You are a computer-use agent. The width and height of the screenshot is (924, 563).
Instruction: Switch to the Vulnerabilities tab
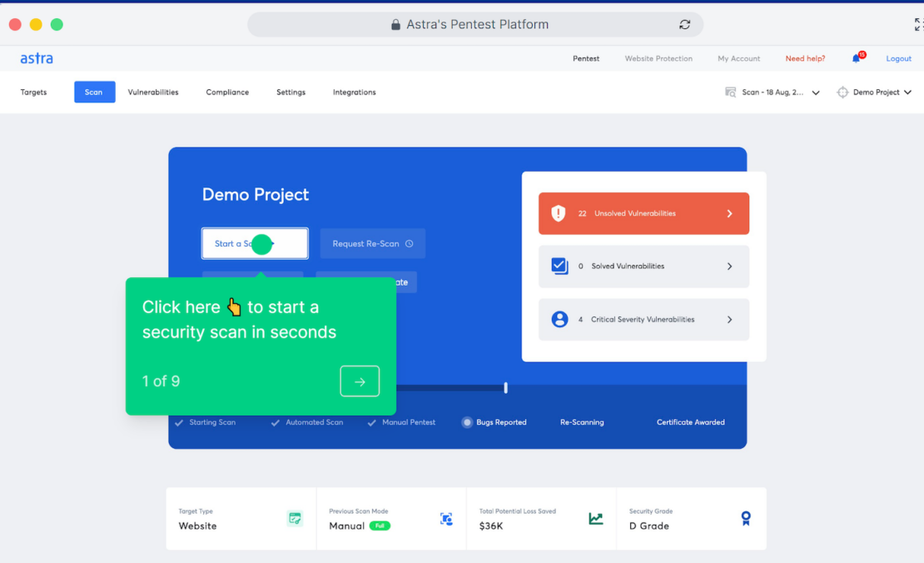point(153,92)
